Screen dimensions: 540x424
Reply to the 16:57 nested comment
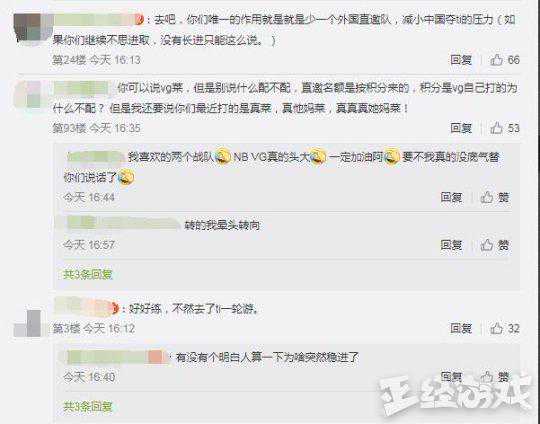tap(451, 245)
